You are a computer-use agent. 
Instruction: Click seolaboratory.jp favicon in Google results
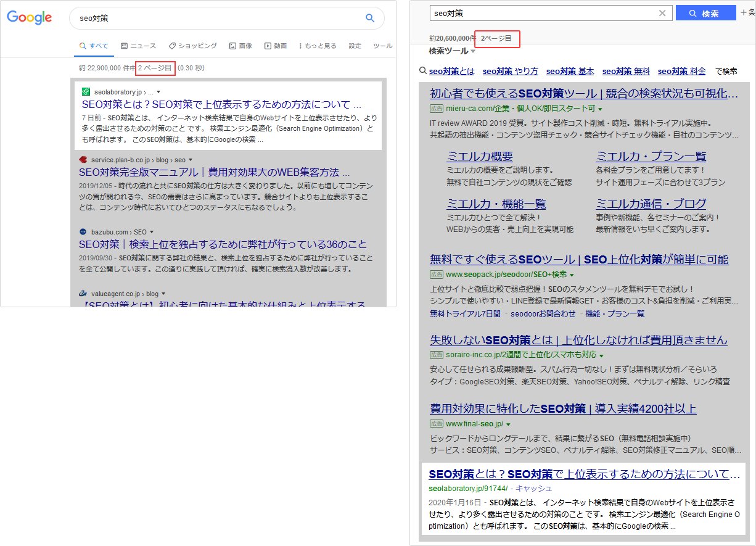(x=86, y=92)
